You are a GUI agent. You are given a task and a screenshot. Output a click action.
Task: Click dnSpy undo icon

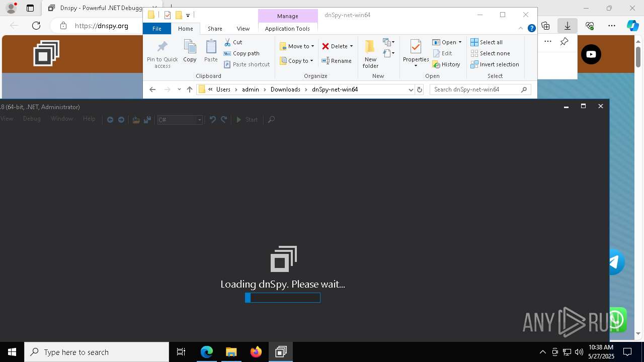tap(213, 120)
